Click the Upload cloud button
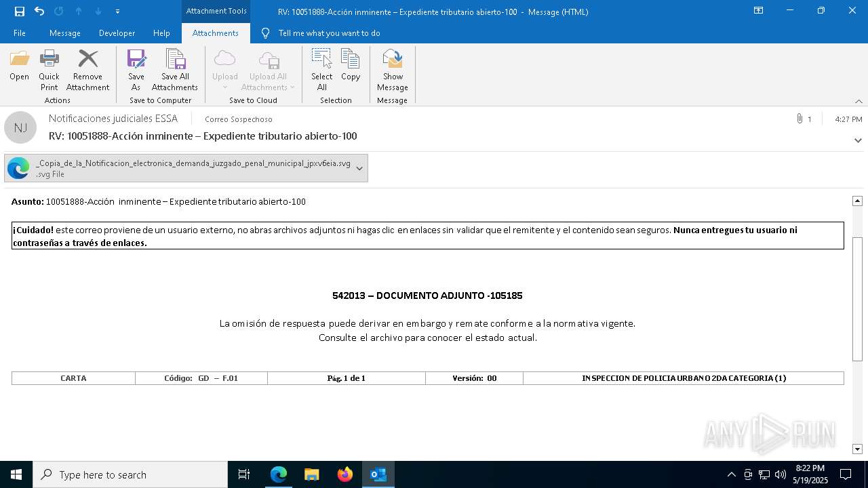 pos(224,70)
